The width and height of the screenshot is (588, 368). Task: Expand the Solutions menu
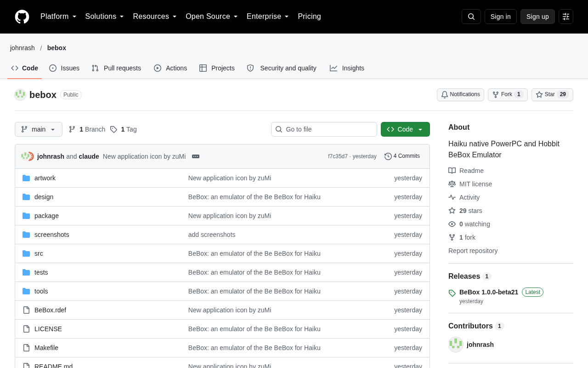[105, 17]
